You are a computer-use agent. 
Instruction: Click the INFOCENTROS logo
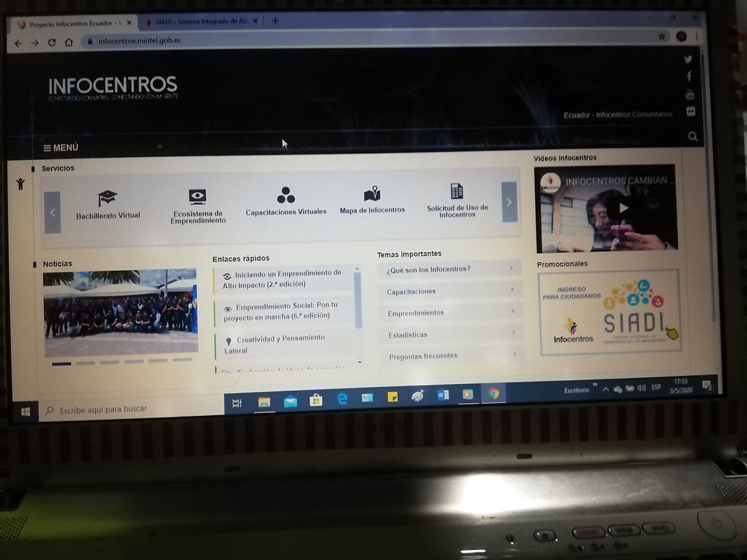[113, 88]
